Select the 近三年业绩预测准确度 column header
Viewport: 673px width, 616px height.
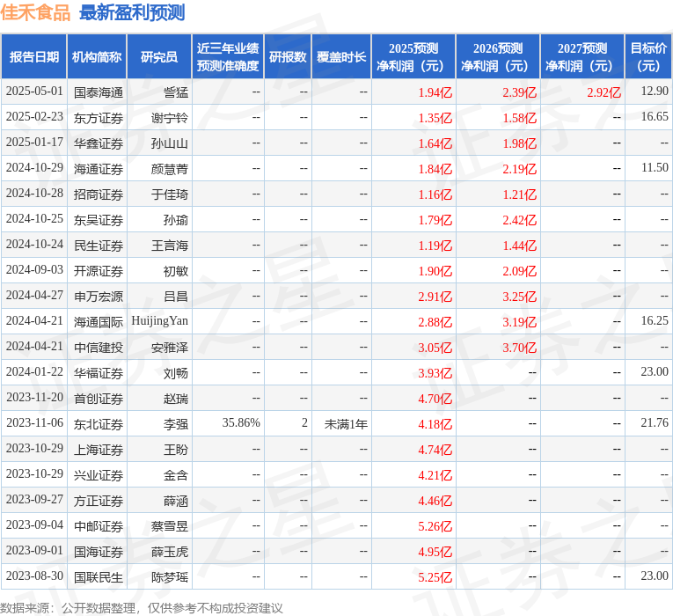click(x=228, y=56)
